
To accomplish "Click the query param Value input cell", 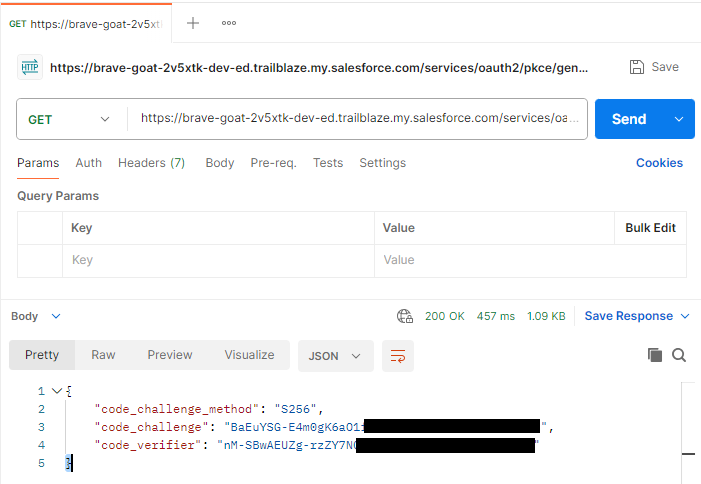I will pyautogui.click(x=530, y=261).
